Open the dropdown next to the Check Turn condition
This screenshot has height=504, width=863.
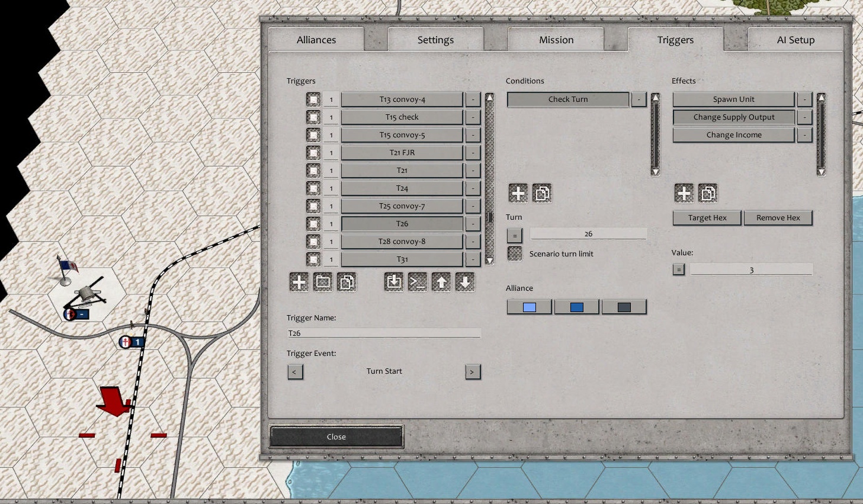pos(639,99)
